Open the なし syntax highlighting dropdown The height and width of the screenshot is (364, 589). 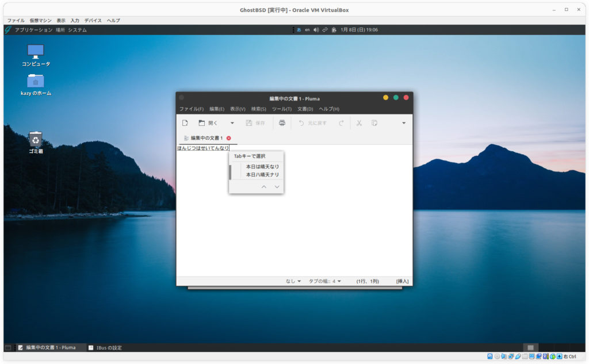[x=293, y=281]
